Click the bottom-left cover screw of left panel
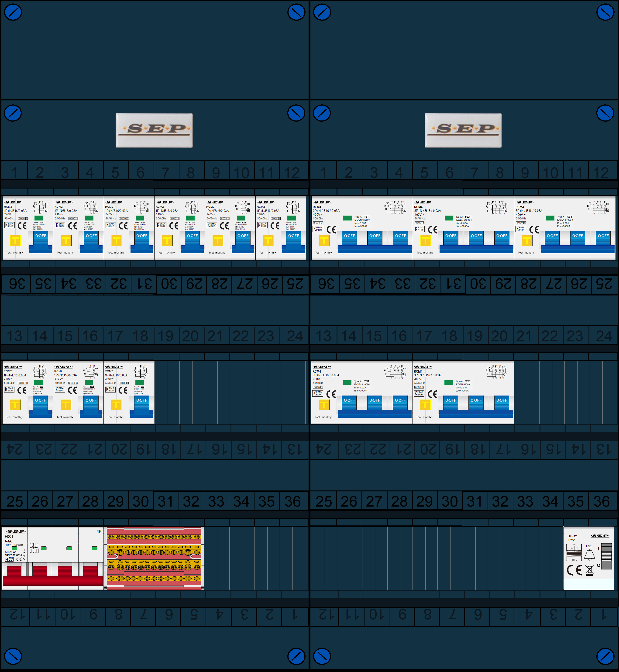619x672 pixels. tap(13, 657)
